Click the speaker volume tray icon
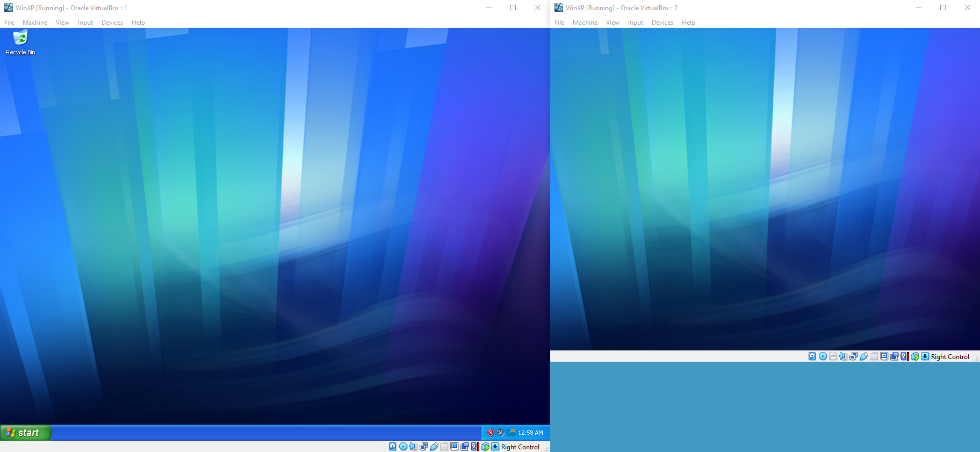The image size is (980, 452). pyautogui.click(x=500, y=433)
